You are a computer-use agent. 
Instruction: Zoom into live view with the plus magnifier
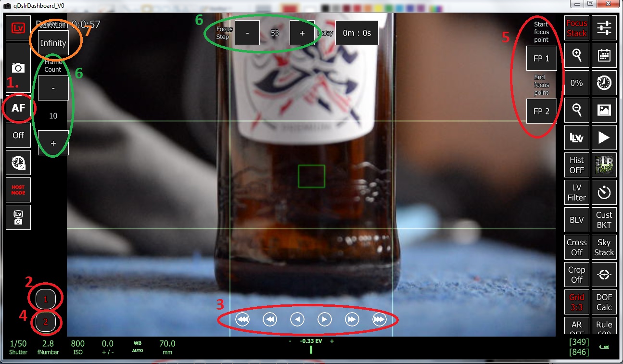pyautogui.click(x=576, y=55)
